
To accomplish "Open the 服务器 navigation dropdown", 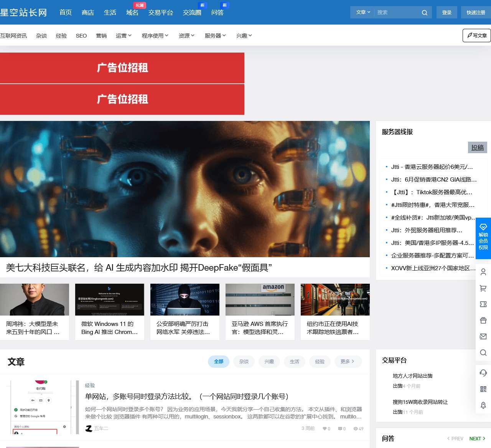I will [x=215, y=35].
